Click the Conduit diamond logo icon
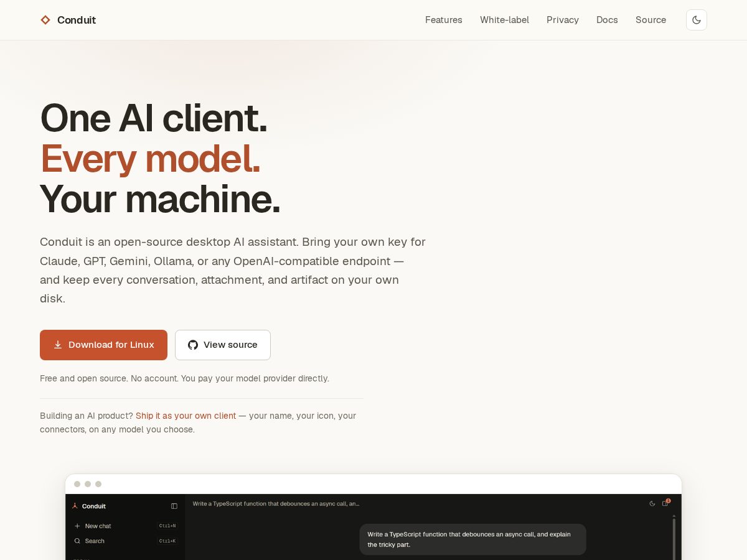The height and width of the screenshot is (560, 747). pos(45,20)
